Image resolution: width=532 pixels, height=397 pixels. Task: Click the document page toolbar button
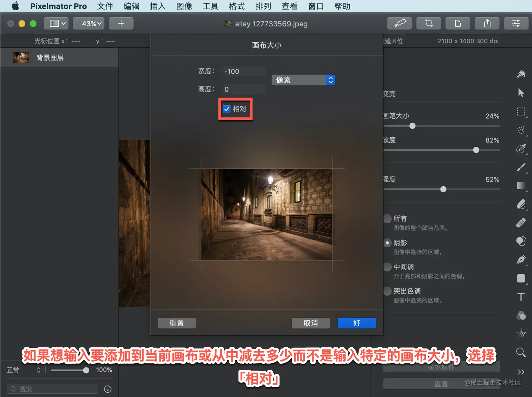(x=458, y=24)
